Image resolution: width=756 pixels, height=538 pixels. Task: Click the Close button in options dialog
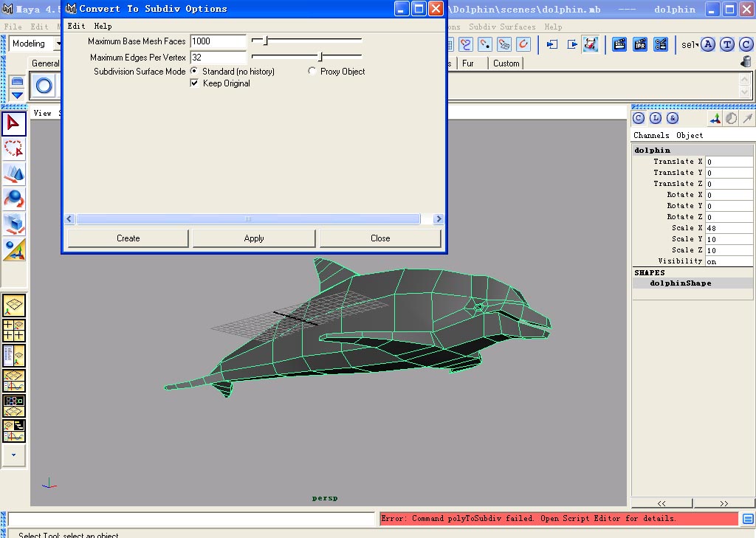pos(380,238)
